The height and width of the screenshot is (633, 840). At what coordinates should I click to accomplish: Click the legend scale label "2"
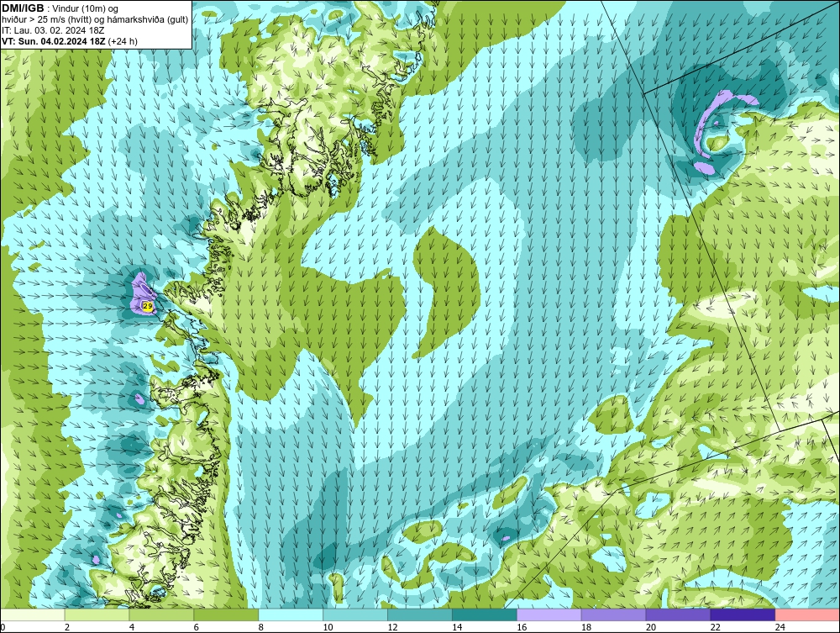coord(67,627)
